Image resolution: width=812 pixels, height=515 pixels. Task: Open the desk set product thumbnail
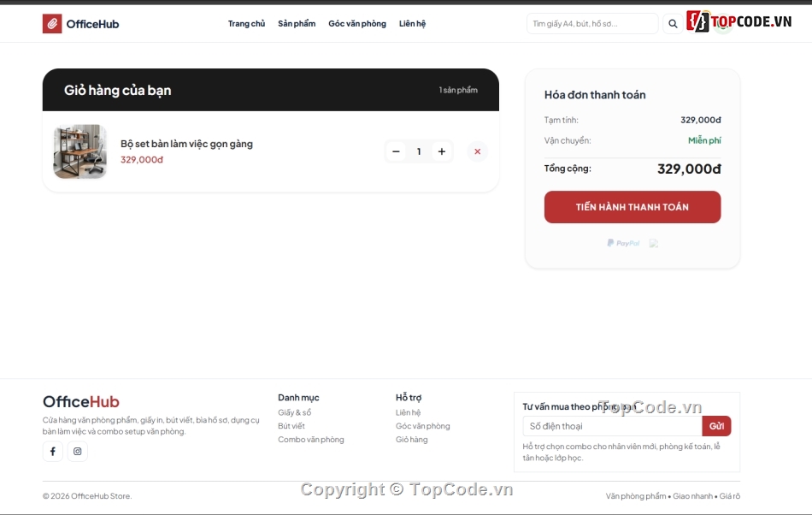[79, 151]
